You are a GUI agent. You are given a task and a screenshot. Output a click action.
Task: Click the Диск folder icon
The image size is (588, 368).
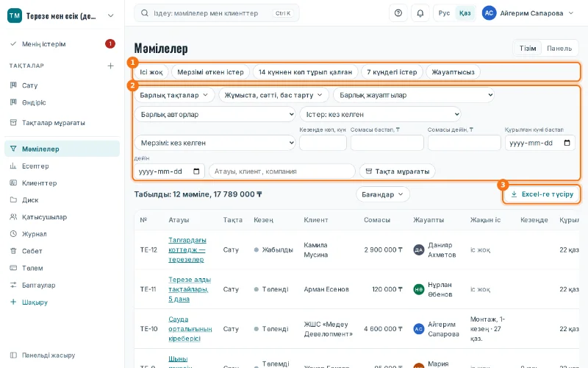point(13,199)
